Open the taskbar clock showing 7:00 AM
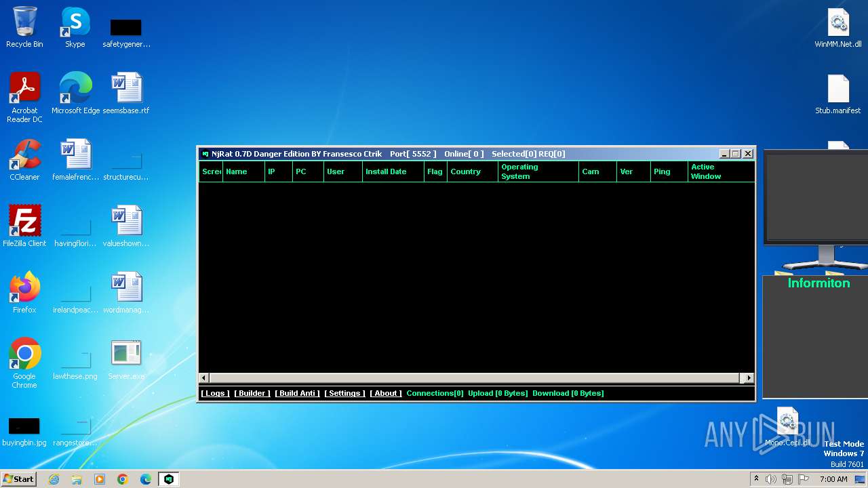Viewport: 868px width, 488px height. point(833,479)
